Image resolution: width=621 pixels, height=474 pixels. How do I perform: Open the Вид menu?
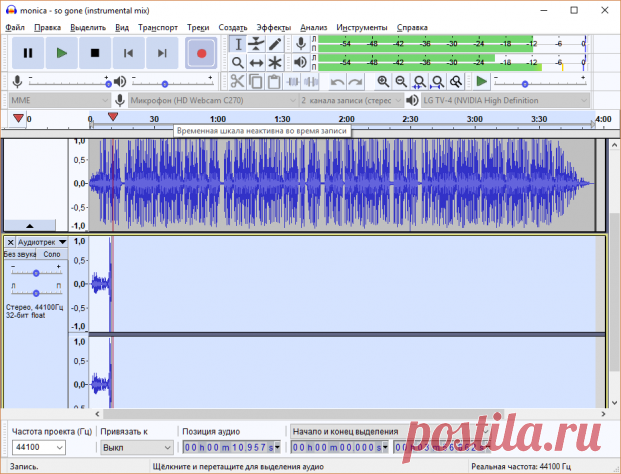[122, 27]
